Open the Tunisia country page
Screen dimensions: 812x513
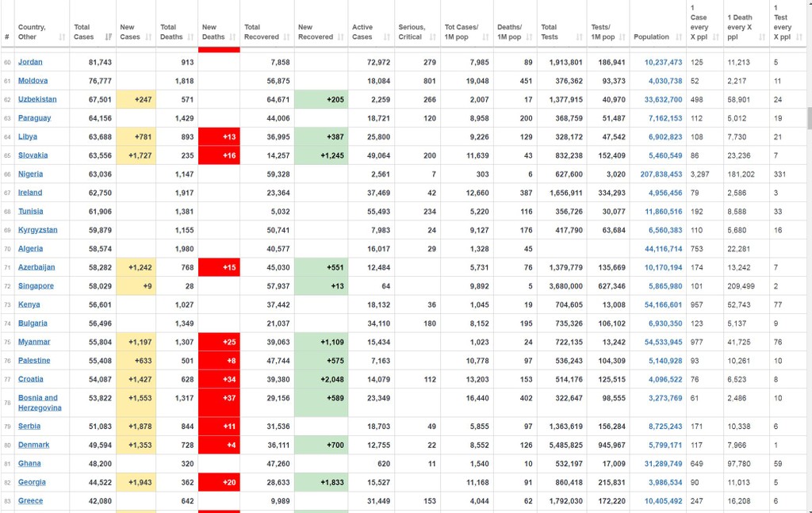[31, 211]
